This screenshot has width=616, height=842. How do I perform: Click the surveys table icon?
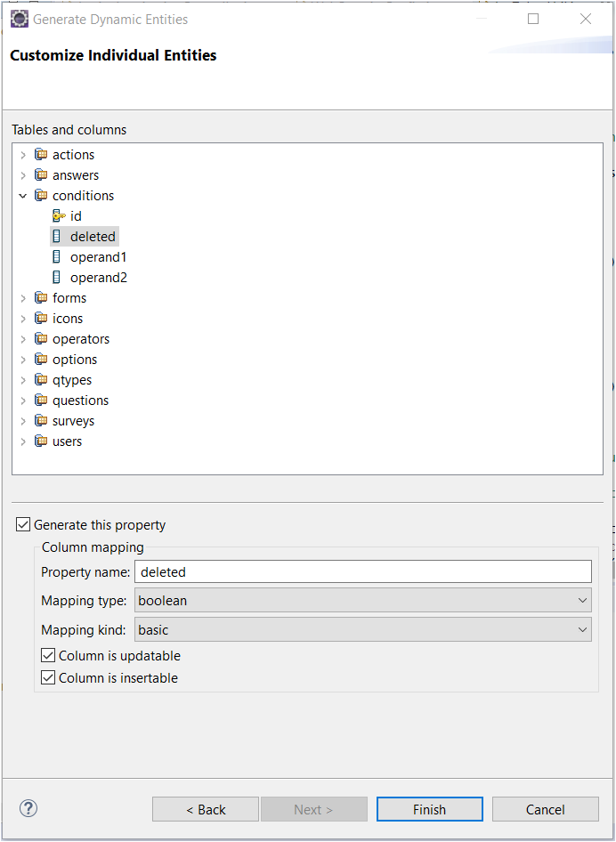(40, 421)
